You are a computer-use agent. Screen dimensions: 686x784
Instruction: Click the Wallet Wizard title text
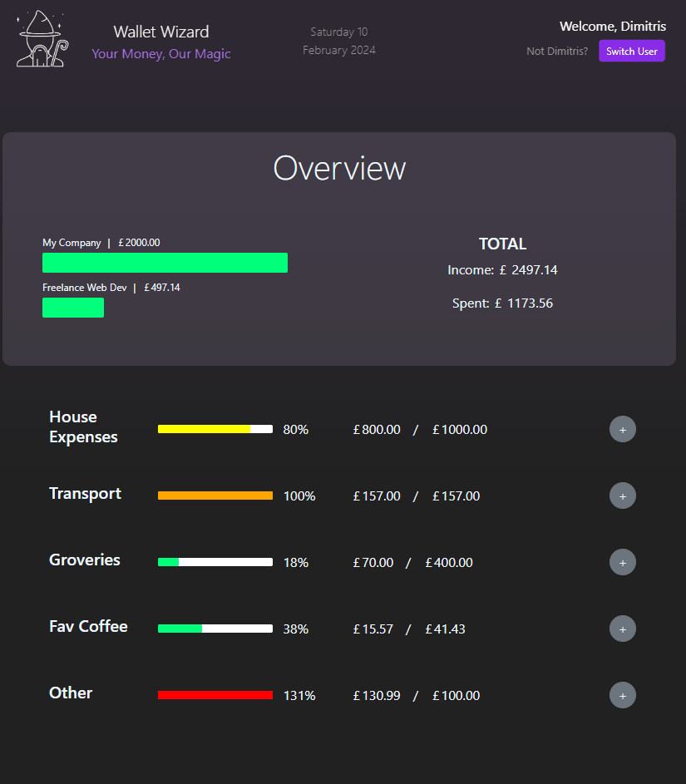161,32
